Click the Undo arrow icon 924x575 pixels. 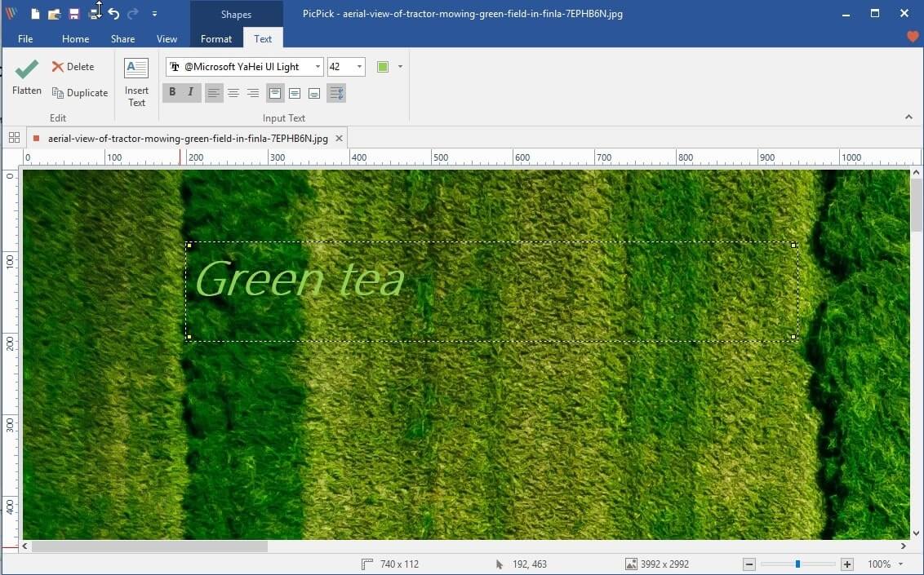113,14
